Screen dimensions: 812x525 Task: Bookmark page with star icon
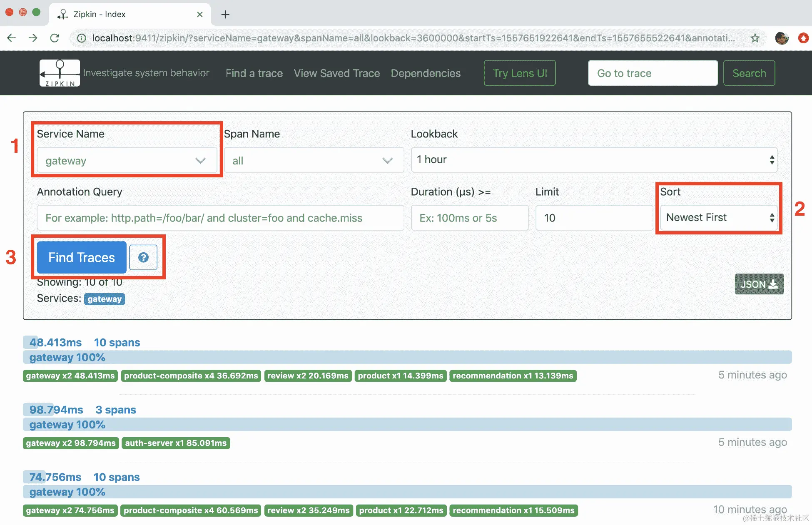(x=755, y=38)
